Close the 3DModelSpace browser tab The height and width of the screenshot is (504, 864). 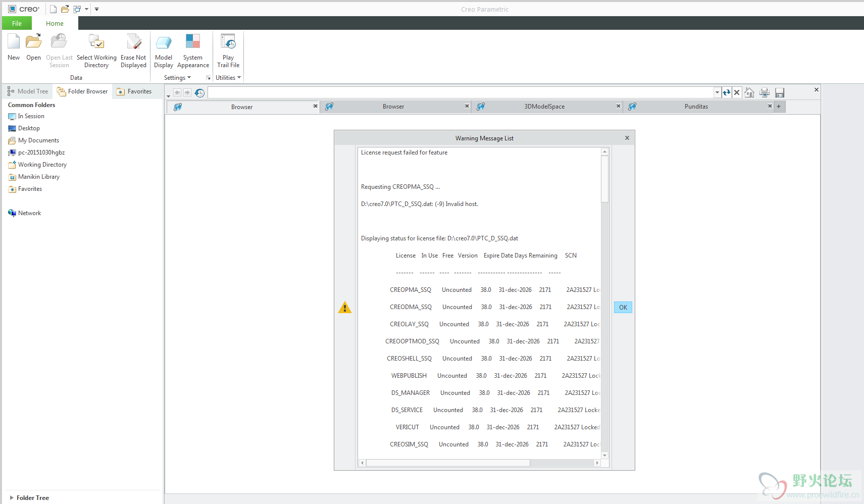(618, 106)
